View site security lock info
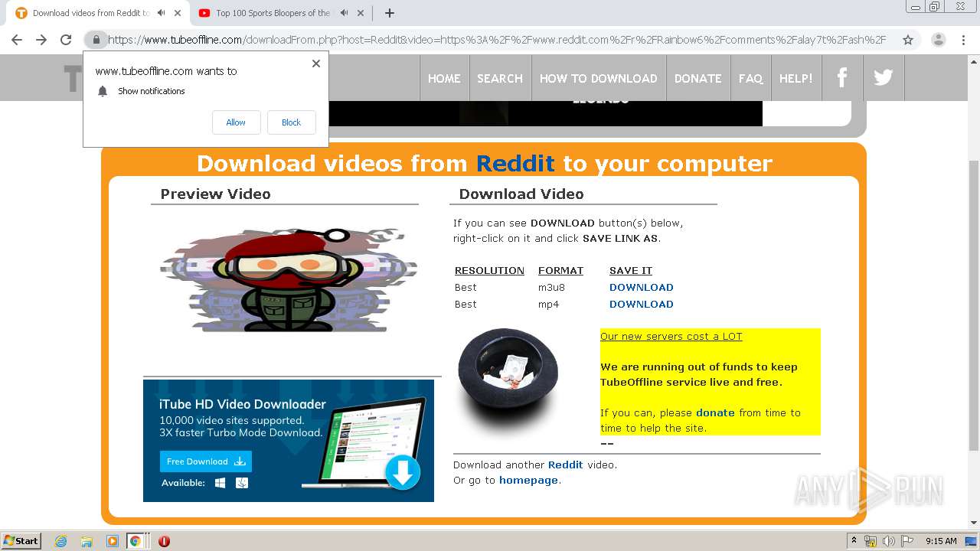The image size is (980, 551). 96,40
